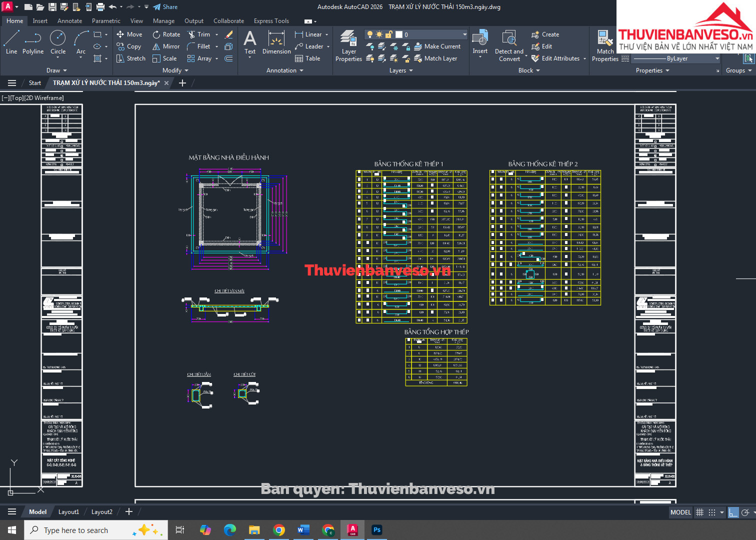Open the Layout1 tab

click(x=68, y=511)
